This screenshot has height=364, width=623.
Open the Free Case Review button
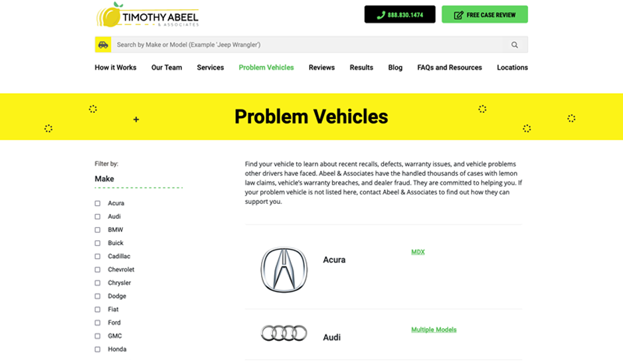pyautogui.click(x=485, y=15)
